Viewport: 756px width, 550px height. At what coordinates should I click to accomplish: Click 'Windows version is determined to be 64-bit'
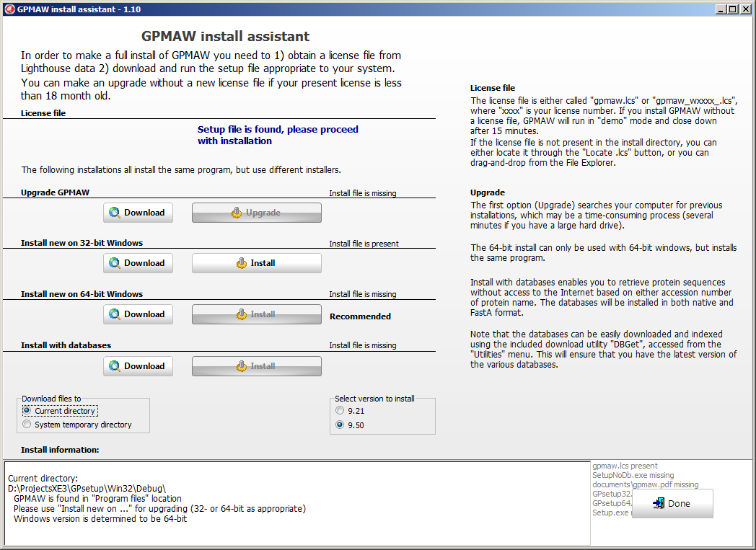point(100,519)
